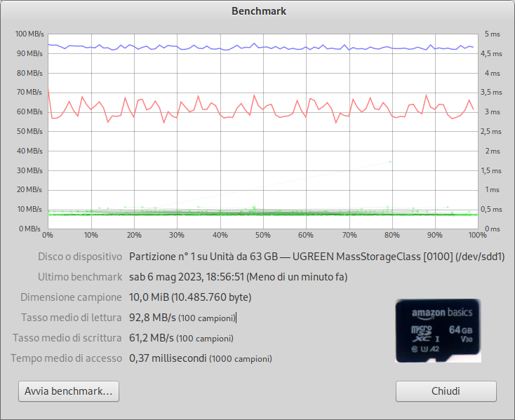Click the Disco o dispositivo label
Screen dimensions: 515x420
[x=80, y=257]
